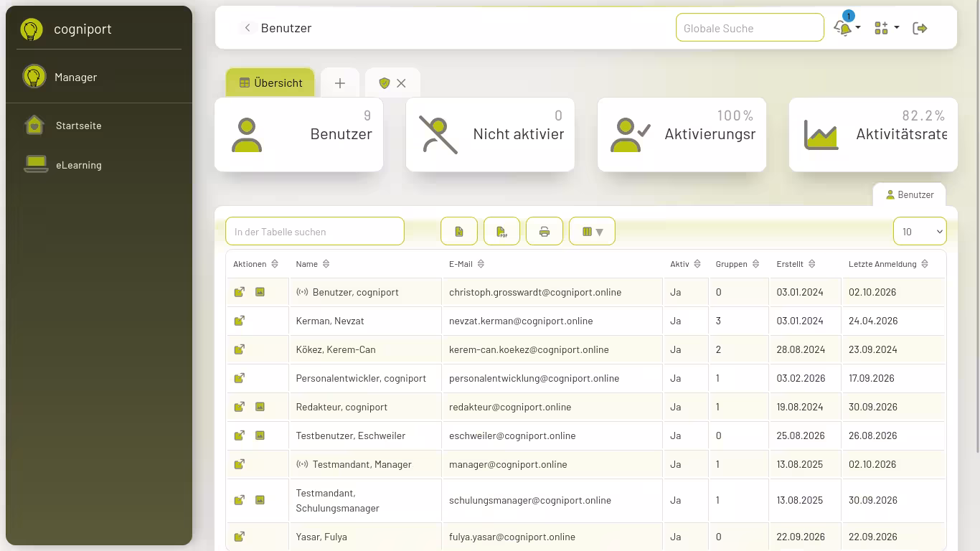
Task: Open the apps grid menu
Action: [x=887, y=28]
